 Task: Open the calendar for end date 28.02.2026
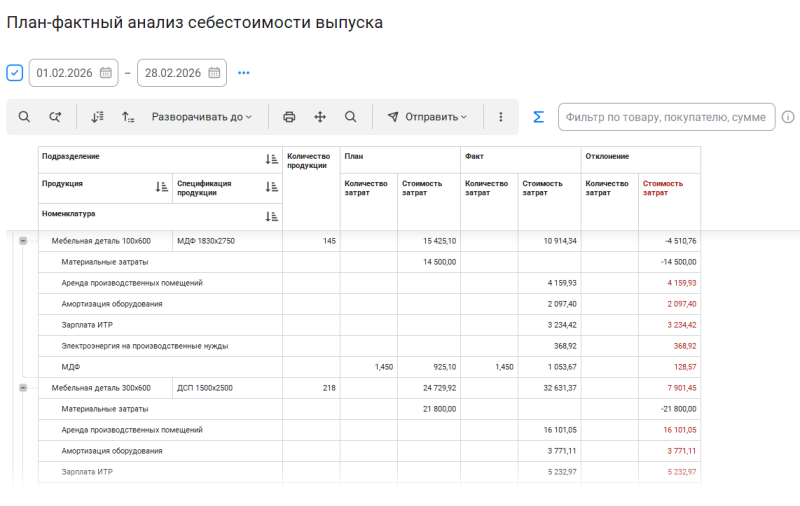[x=214, y=73]
